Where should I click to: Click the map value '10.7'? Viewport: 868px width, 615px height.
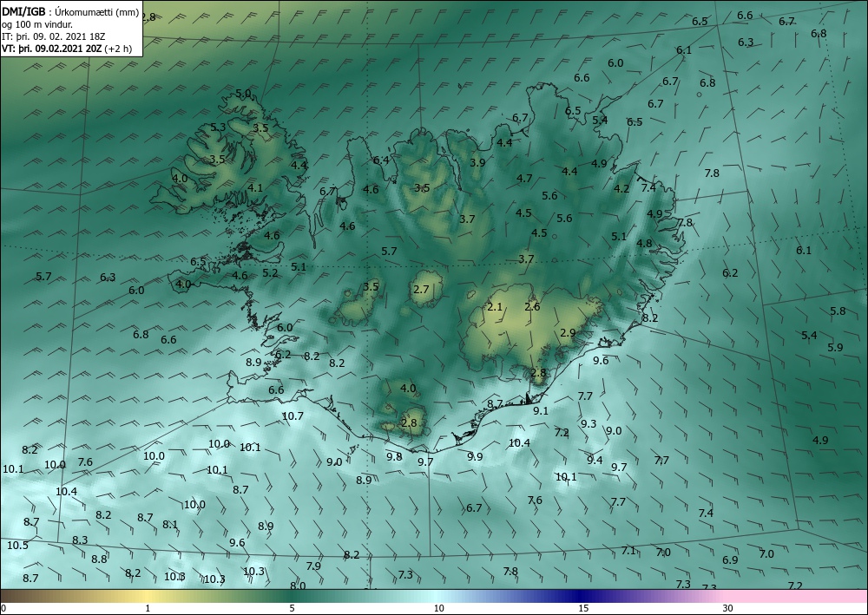(x=293, y=415)
